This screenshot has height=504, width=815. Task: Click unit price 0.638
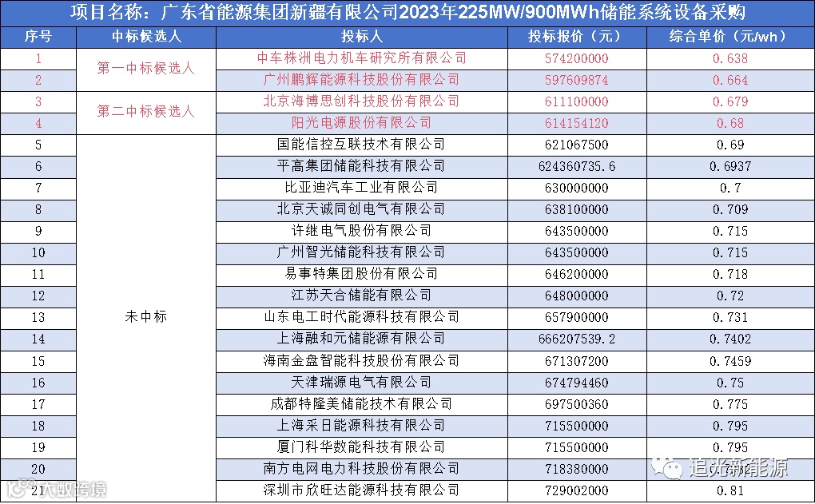730,58
